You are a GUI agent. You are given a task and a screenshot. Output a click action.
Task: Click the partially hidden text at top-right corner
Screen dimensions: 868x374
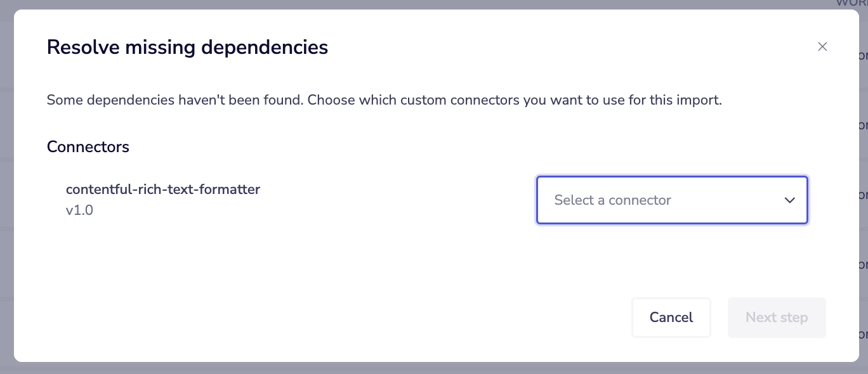point(852,3)
